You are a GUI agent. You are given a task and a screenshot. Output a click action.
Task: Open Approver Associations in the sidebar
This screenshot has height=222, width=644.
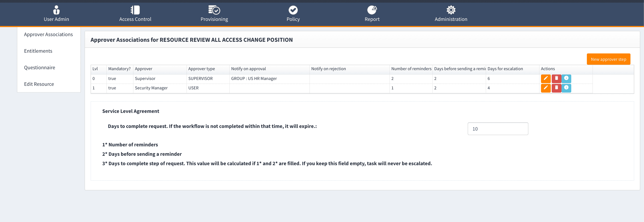pos(48,35)
